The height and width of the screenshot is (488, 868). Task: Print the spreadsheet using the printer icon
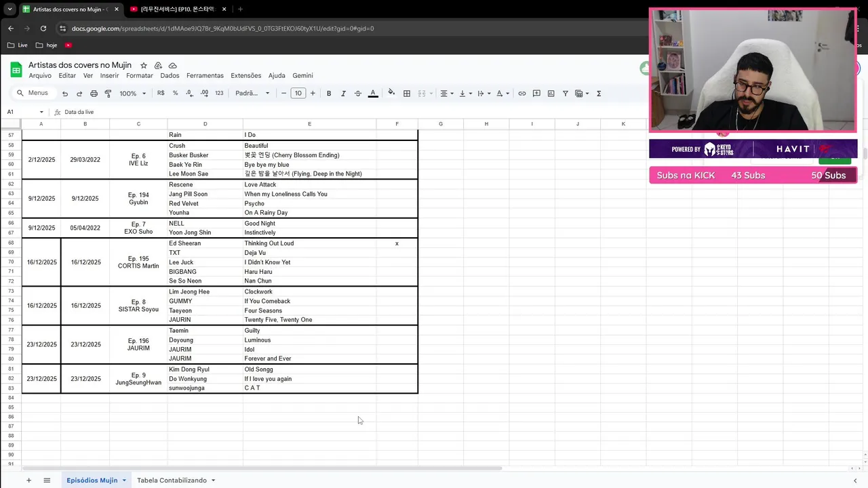coord(94,94)
